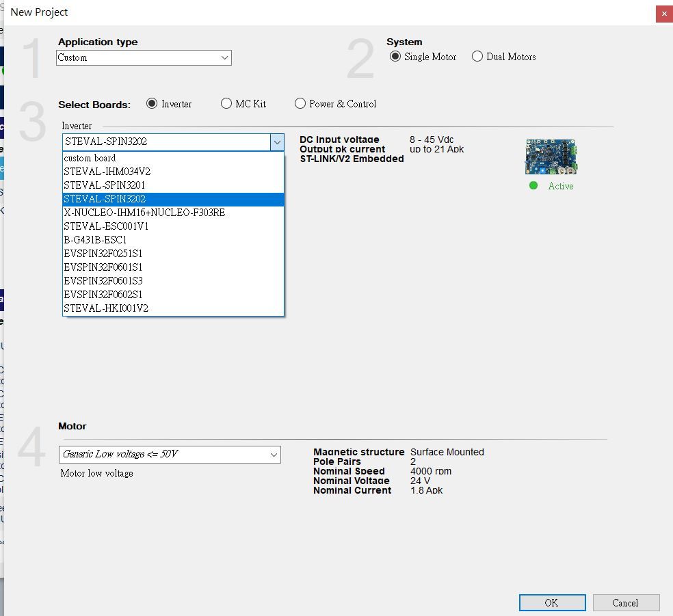Click the Pole Pairs value 2
Image resolution: width=673 pixels, height=616 pixels.
(413, 461)
